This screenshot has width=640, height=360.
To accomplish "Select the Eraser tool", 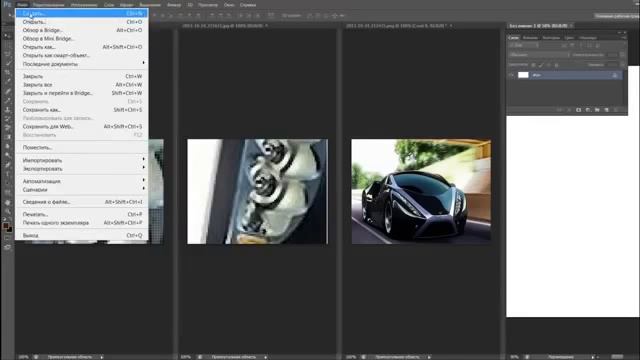I will click(x=7, y=128).
